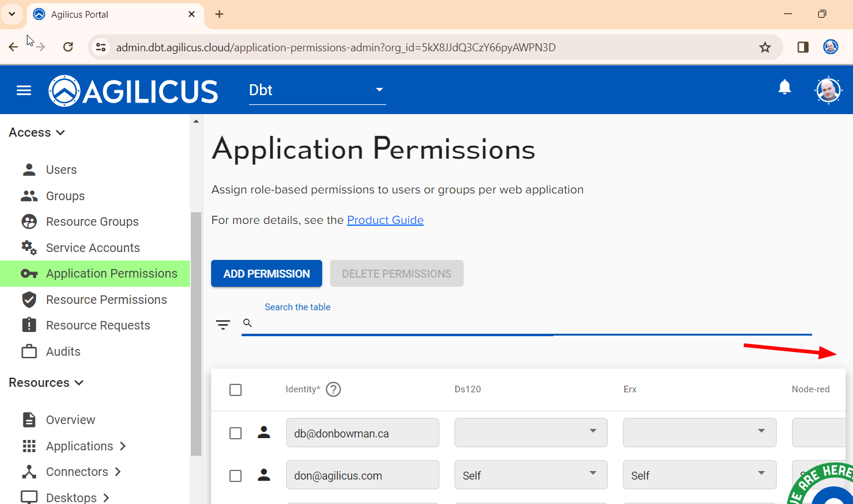Select the don@agilicus.com row checkbox
The height and width of the screenshot is (504, 853).
click(x=236, y=476)
